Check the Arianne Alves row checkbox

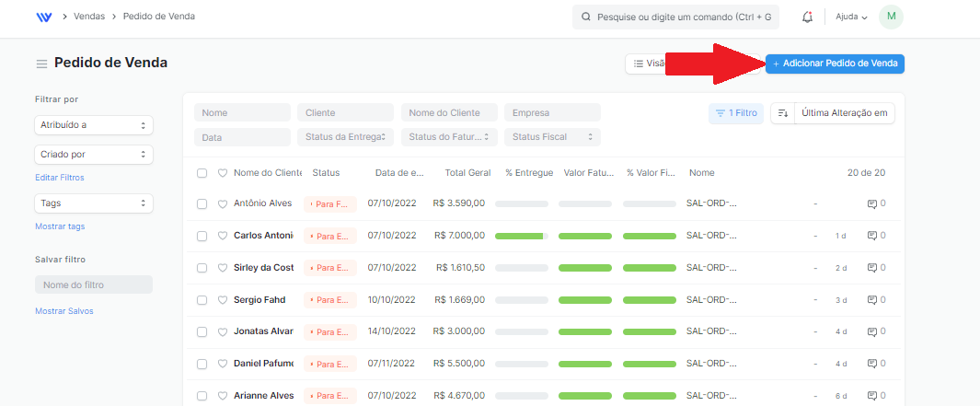coord(202,396)
